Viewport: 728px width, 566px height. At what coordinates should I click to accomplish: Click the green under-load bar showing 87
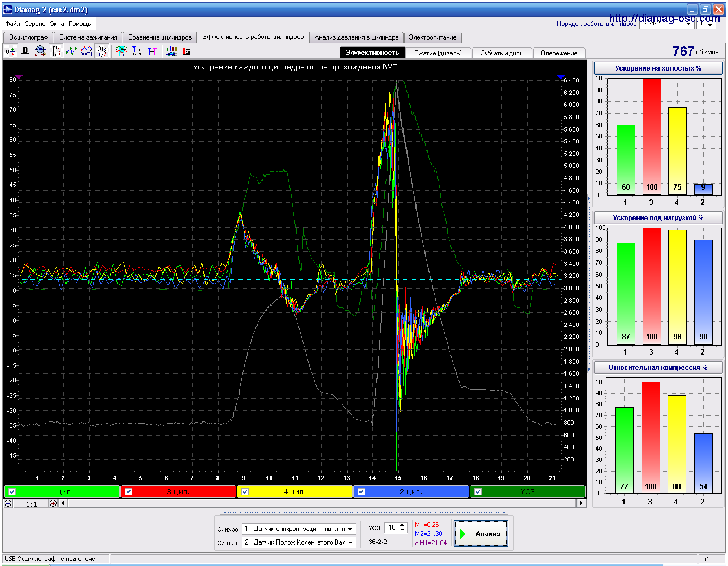pyautogui.click(x=626, y=294)
